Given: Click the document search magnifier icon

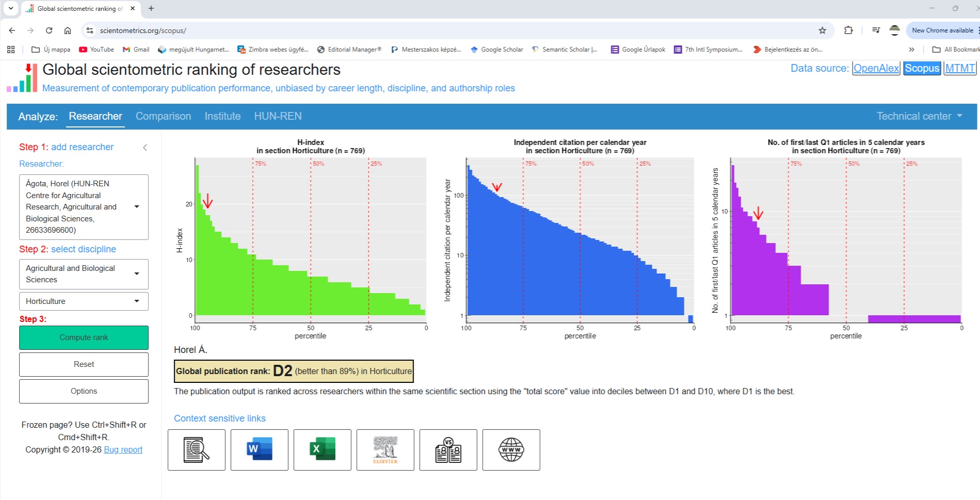Looking at the screenshot, I should pos(197,449).
